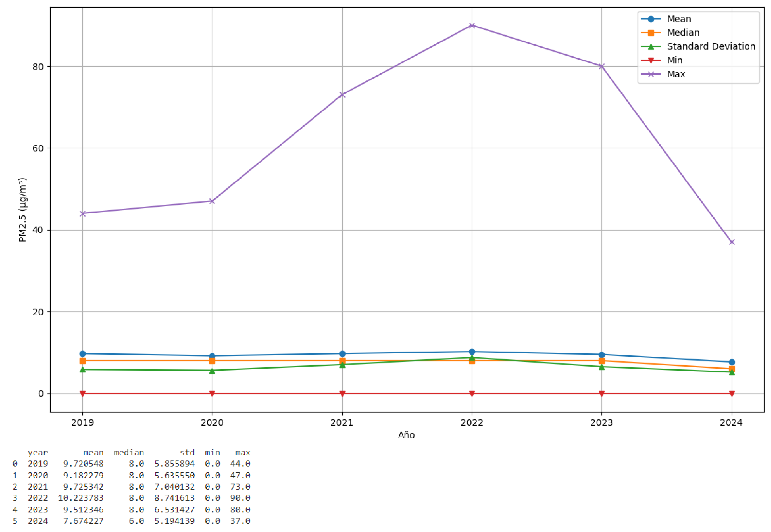Select the std value 7.040132
The width and height of the screenshot is (771, 532).
coord(174,487)
